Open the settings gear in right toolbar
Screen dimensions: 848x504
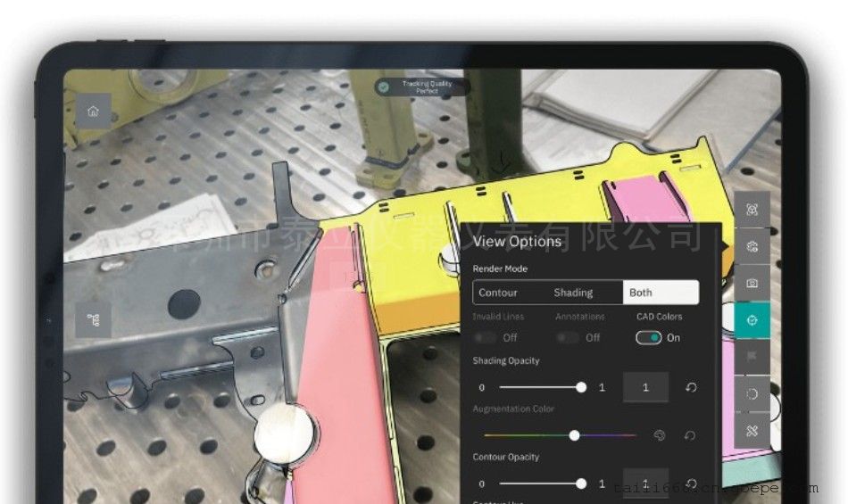pos(752,246)
